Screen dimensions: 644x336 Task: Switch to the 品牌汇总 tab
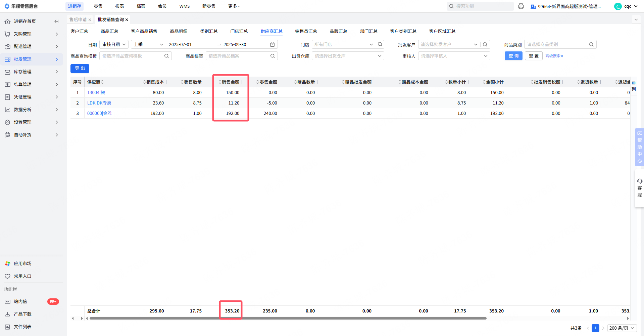(338, 31)
